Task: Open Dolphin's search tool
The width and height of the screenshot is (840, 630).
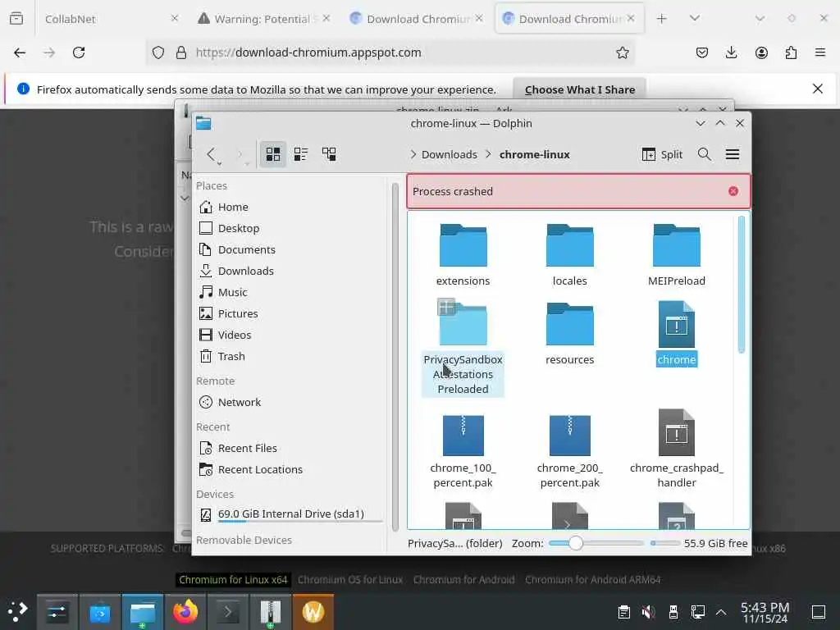Action: point(705,154)
